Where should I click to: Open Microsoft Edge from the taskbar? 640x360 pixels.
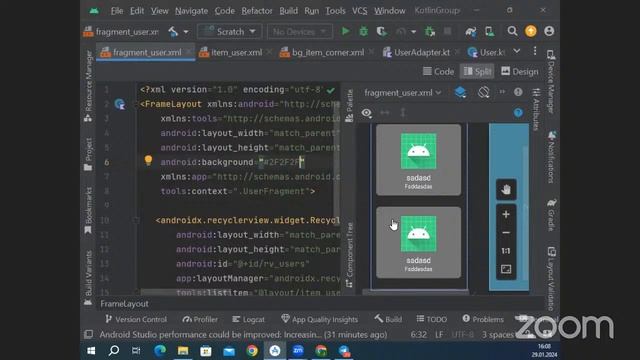click(x=160, y=351)
